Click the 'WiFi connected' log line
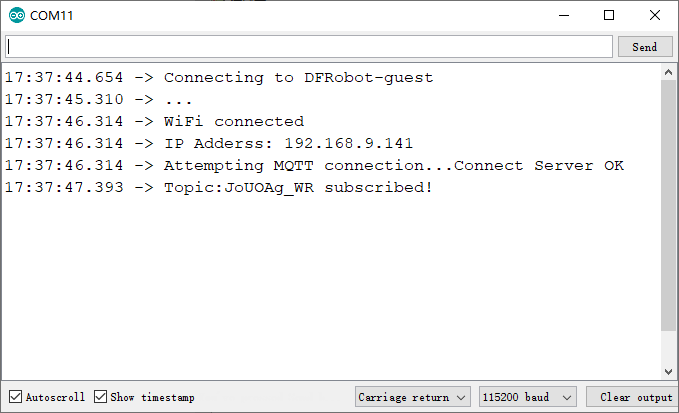Image resolution: width=679 pixels, height=413 pixels. [155, 121]
